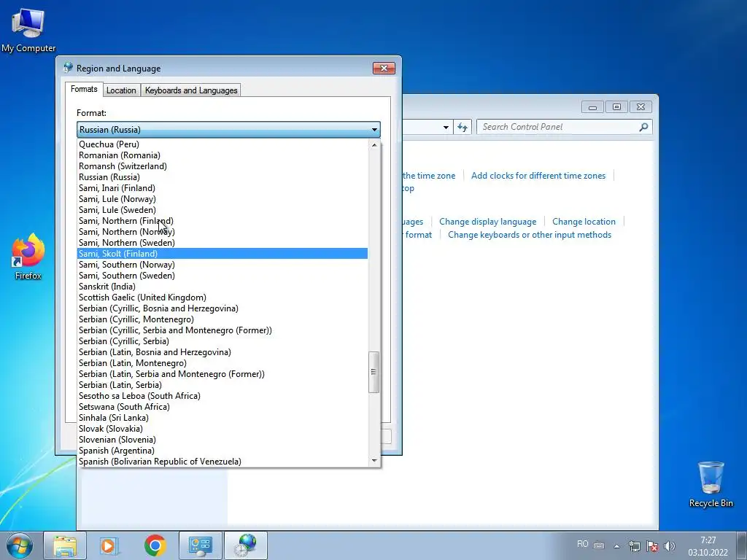Click the format list scrollbar thumb
Screen dimensions: 747x560
pos(374,372)
